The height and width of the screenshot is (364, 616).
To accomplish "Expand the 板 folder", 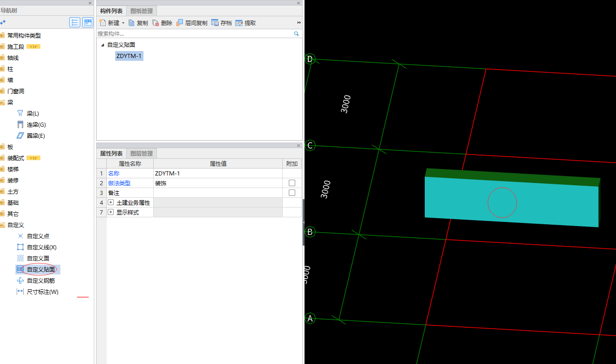I will click(x=2, y=147).
